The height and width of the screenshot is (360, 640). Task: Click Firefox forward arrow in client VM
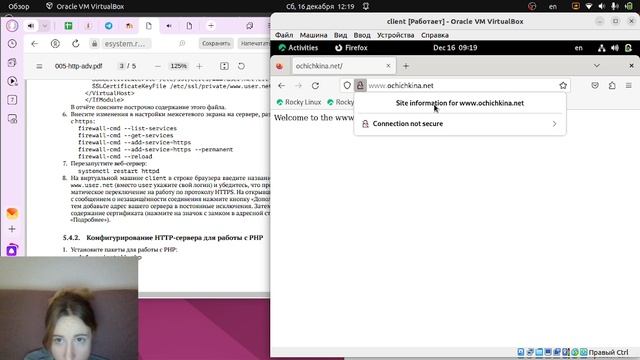298,86
